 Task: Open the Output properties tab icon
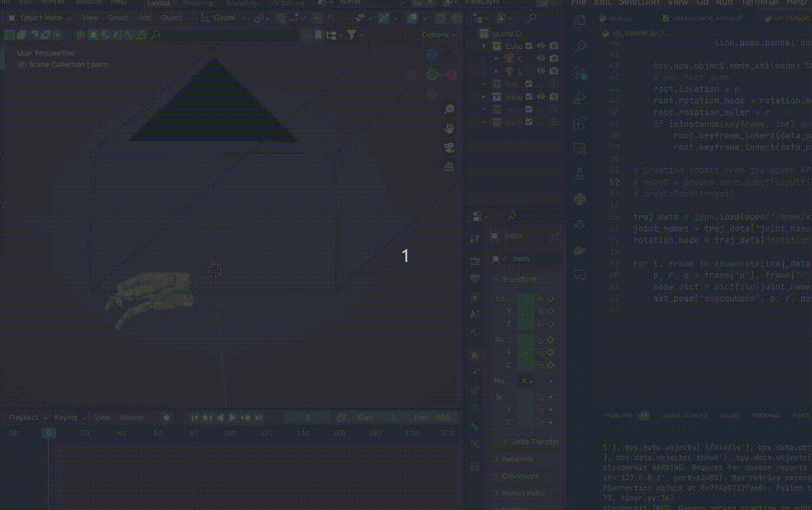pyautogui.click(x=475, y=278)
